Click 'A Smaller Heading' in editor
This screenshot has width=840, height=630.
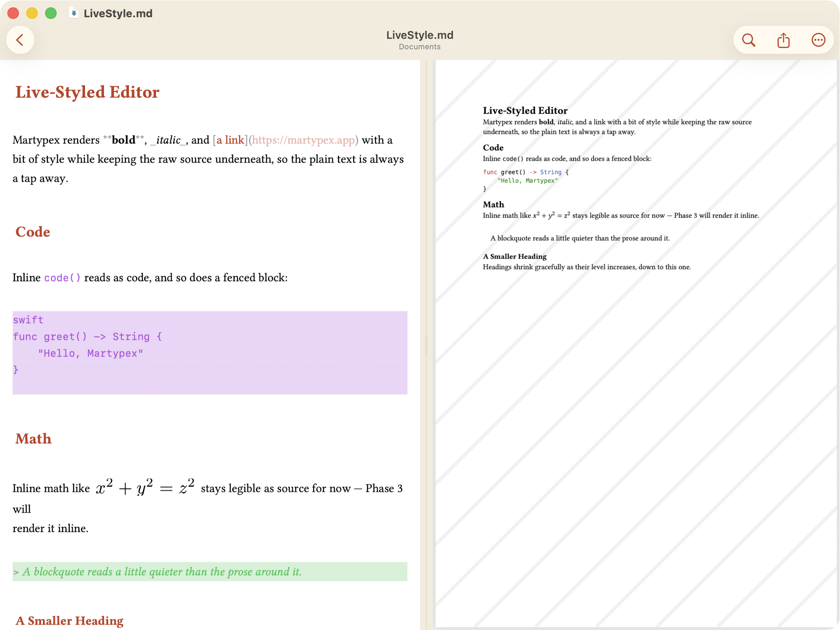click(x=69, y=621)
